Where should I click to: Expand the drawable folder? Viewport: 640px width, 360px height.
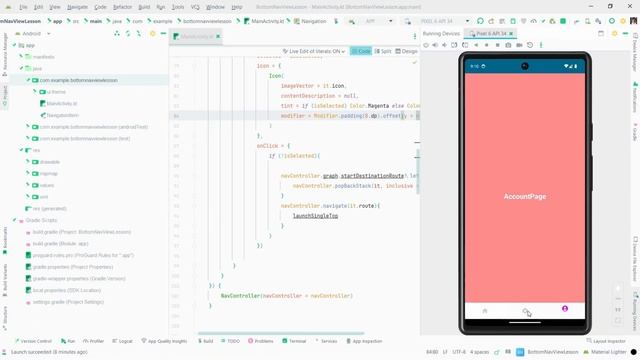[28, 162]
